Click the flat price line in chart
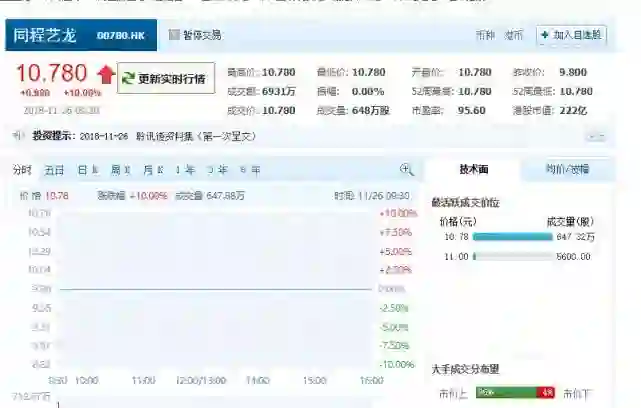 (215, 289)
